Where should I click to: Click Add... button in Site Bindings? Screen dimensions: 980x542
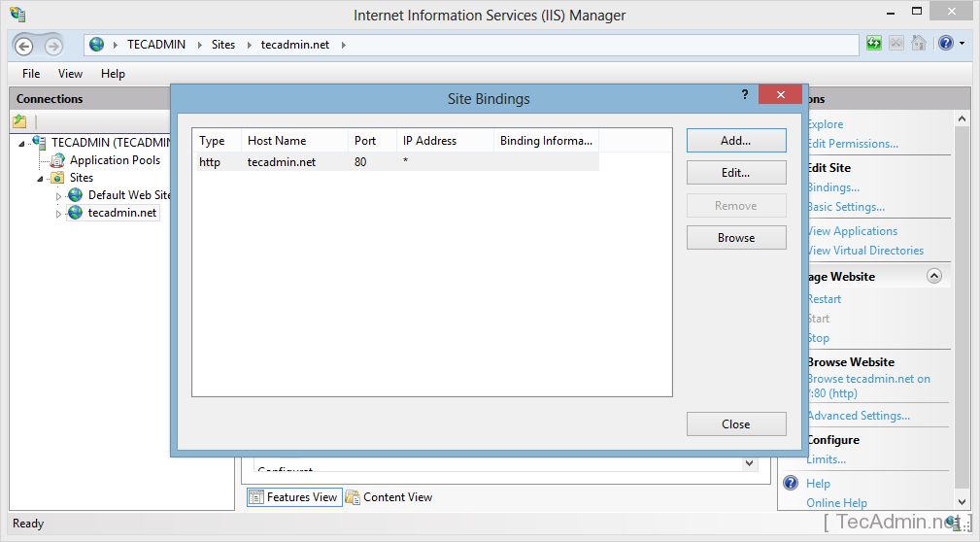tap(736, 141)
